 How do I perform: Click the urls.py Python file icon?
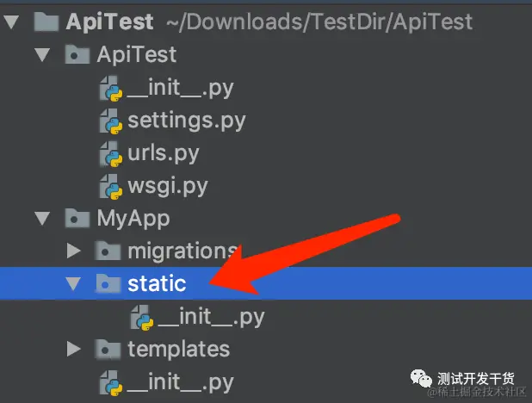(110, 154)
